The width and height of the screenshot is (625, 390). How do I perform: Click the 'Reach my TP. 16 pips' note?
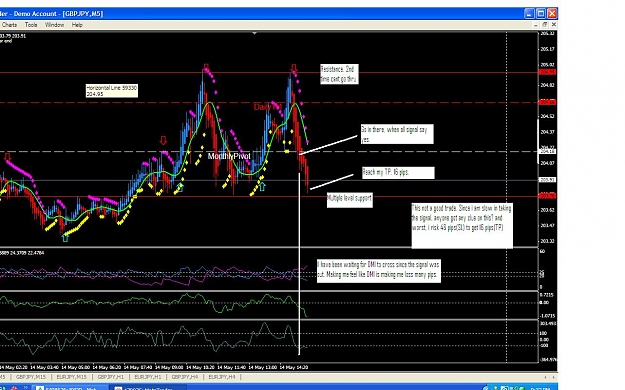pyautogui.click(x=398, y=173)
